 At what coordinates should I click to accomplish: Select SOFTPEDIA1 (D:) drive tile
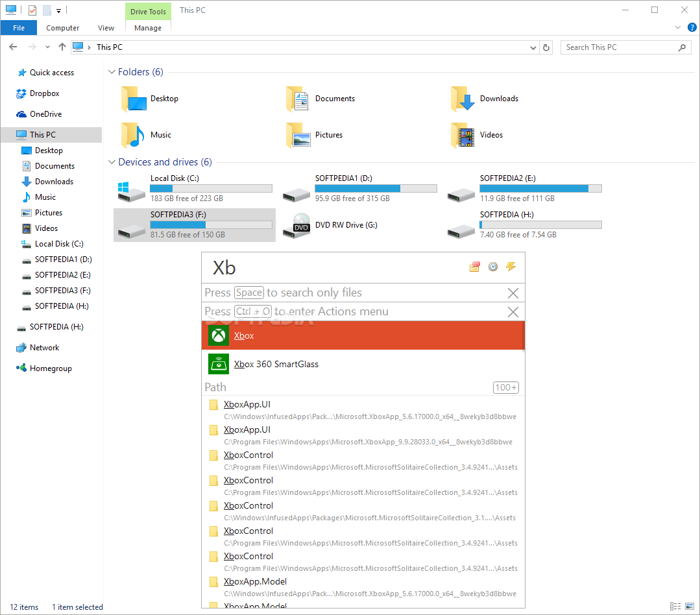point(360,188)
